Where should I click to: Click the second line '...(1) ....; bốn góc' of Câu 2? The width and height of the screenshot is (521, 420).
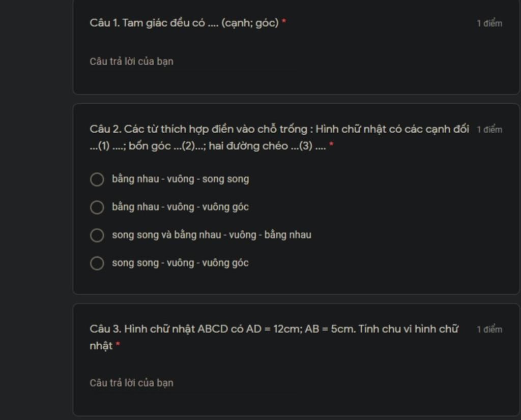(x=208, y=146)
